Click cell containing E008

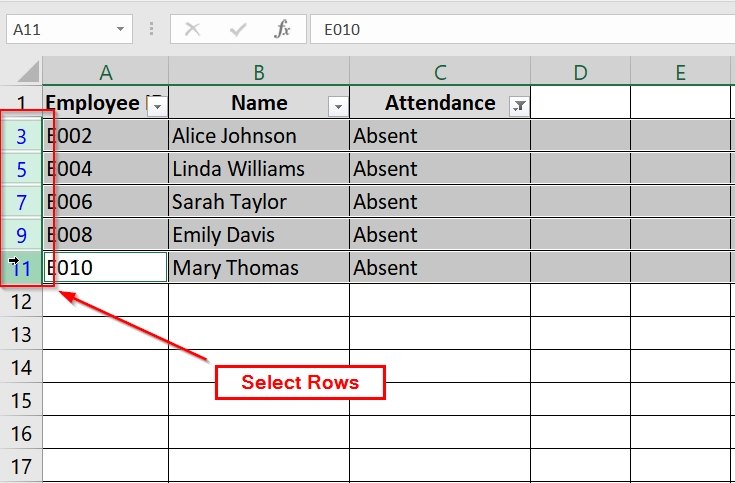tap(105, 234)
